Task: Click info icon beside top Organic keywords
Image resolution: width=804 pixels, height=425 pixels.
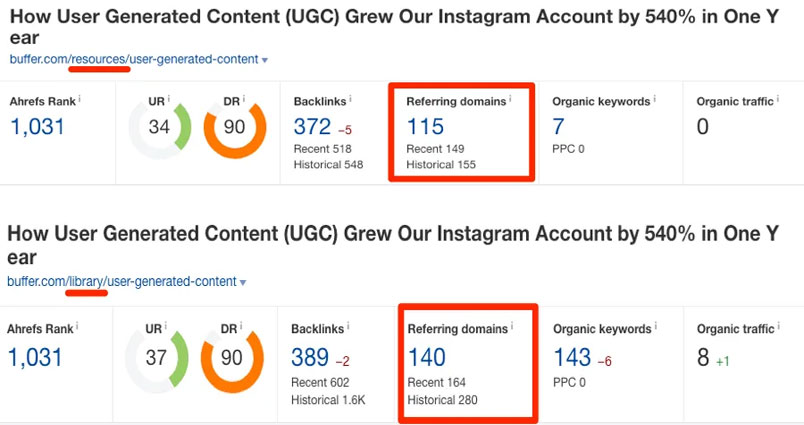Action: tap(655, 98)
